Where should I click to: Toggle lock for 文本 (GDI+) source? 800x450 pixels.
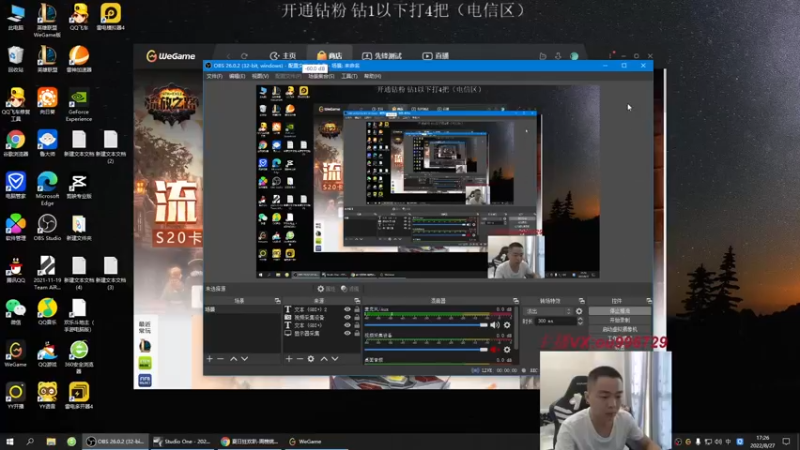click(357, 325)
